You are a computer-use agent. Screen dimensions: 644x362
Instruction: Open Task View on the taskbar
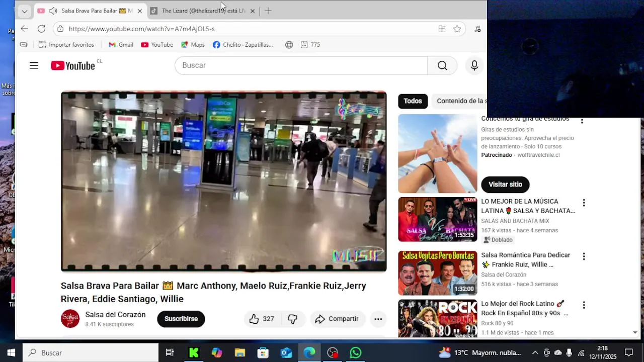(170, 352)
